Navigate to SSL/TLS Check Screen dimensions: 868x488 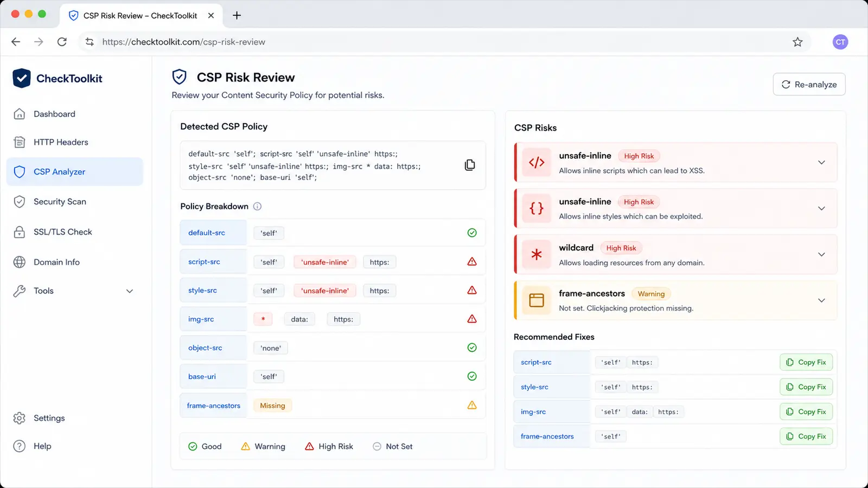tap(75, 232)
